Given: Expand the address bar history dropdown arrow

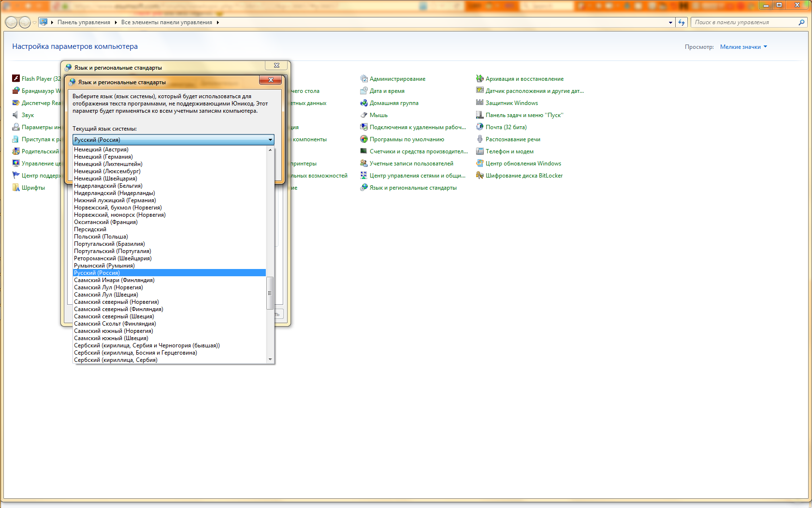Looking at the screenshot, I should 670,22.
